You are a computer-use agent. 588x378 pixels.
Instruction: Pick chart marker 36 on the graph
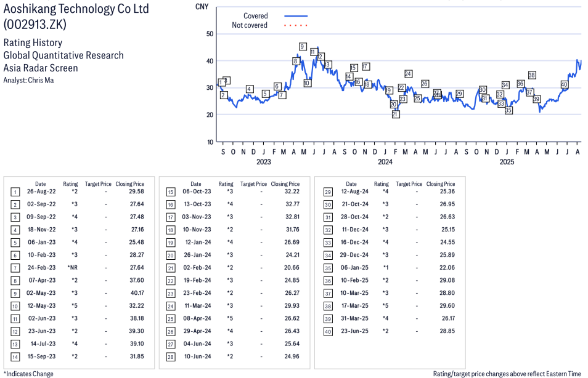click(x=520, y=84)
